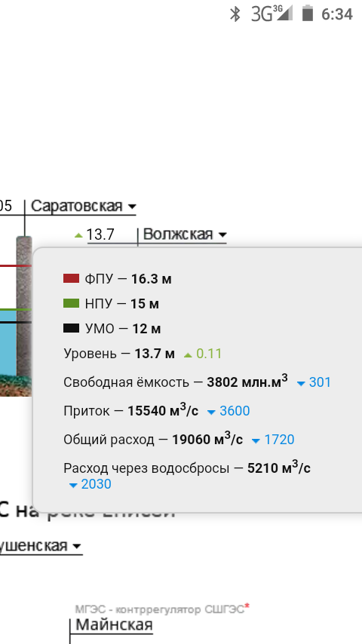Click the green НПУ legend swatch
The height and width of the screenshot is (644, 362).
click(x=71, y=303)
